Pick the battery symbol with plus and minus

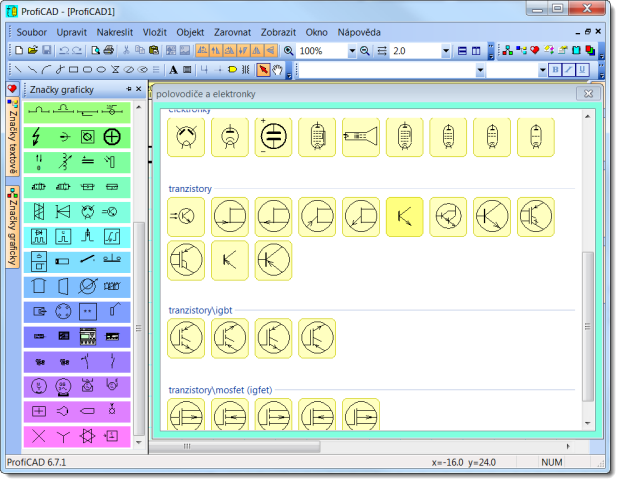[273, 137]
